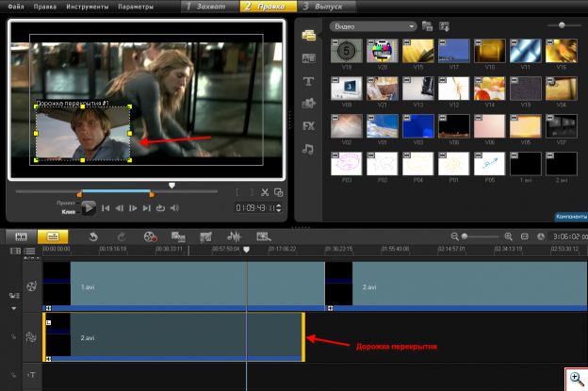Select the 1.avi thumbnail in library
Image resolution: width=588 pixels, height=391 pixels.
[526, 163]
